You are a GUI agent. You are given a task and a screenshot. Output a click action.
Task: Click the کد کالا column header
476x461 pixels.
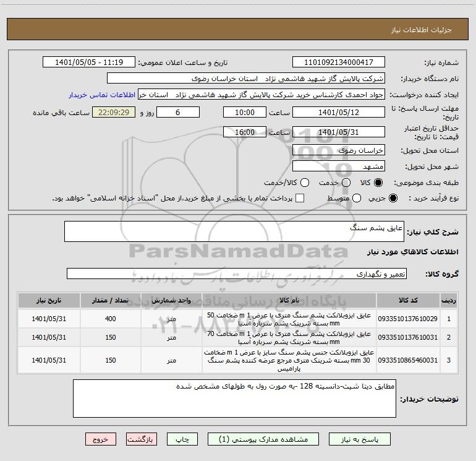(x=408, y=300)
